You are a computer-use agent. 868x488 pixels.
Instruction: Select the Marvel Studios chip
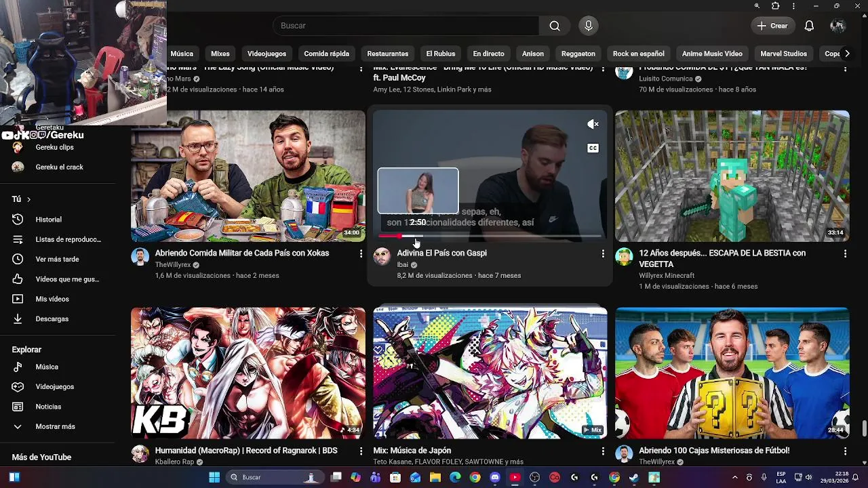(783, 54)
